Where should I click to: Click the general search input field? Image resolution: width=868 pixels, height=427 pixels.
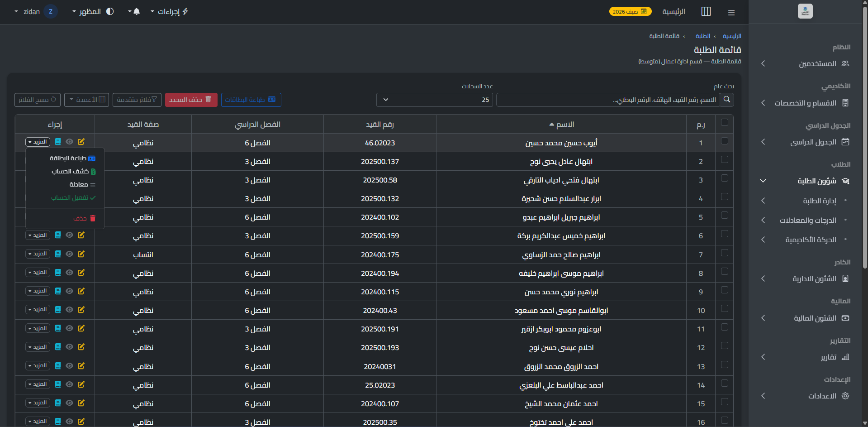pos(608,100)
